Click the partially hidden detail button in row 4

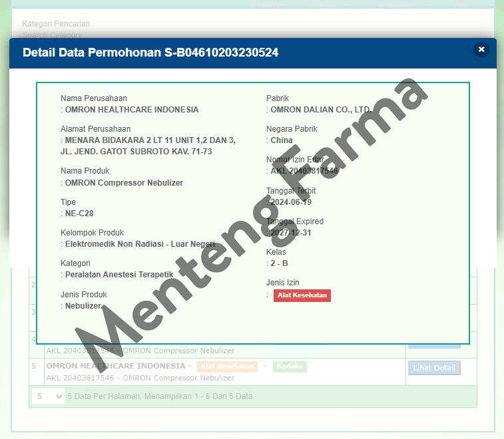(x=434, y=345)
